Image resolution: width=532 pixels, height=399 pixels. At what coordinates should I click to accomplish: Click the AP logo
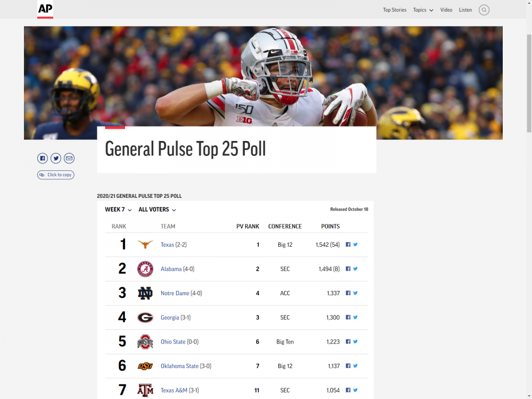pyautogui.click(x=45, y=9)
